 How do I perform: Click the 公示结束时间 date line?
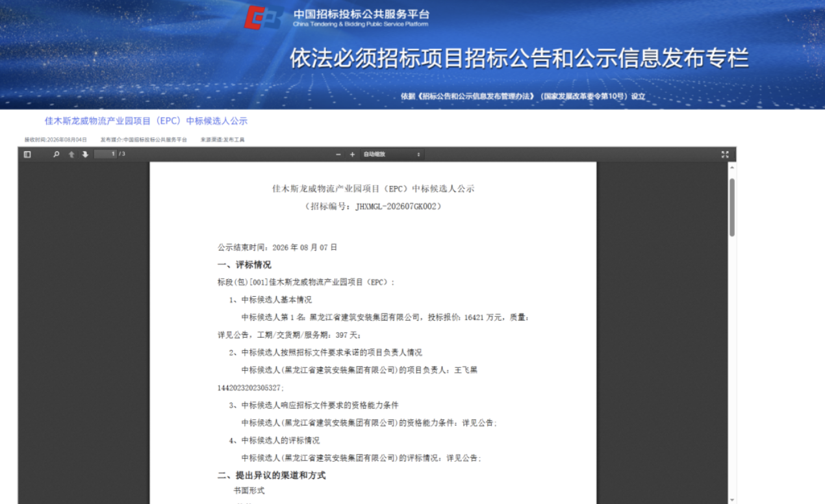(x=277, y=247)
